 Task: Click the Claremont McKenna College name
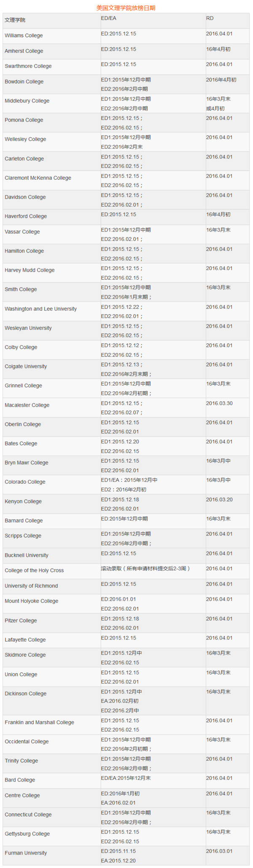pyautogui.click(x=38, y=178)
